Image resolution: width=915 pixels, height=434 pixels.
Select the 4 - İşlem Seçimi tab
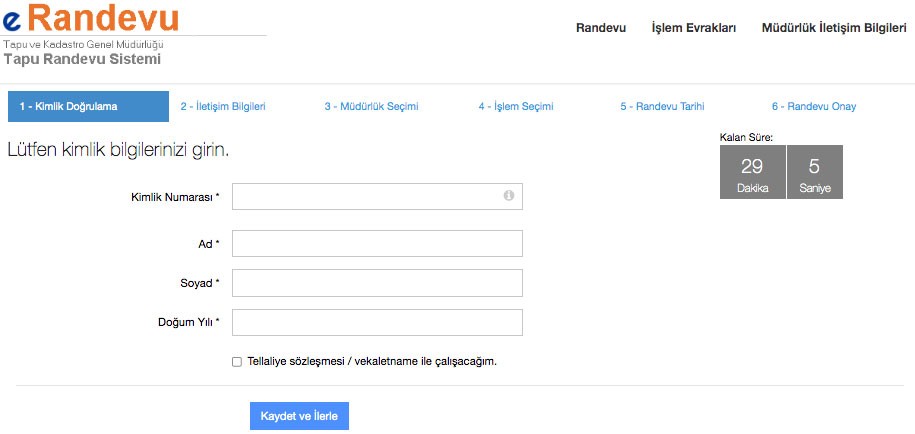[x=515, y=106]
